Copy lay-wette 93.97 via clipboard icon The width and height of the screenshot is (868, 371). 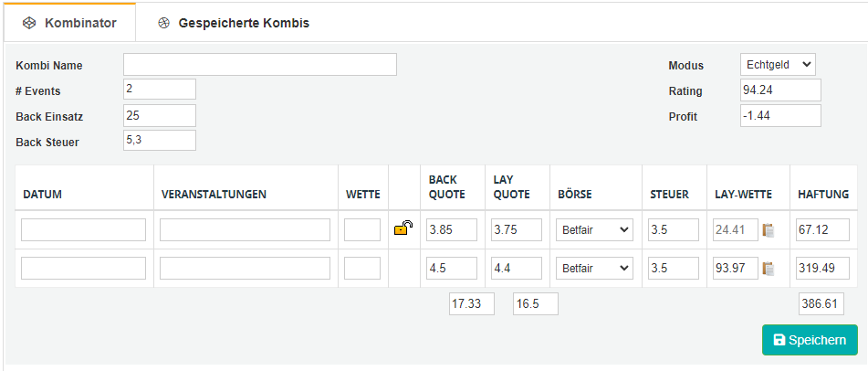click(768, 269)
